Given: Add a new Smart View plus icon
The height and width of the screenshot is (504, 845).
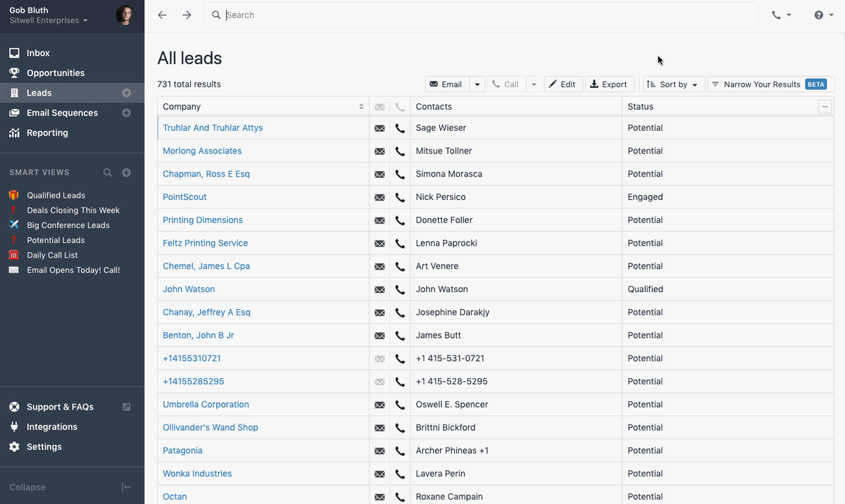Looking at the screenshot, I should point(127,172).
